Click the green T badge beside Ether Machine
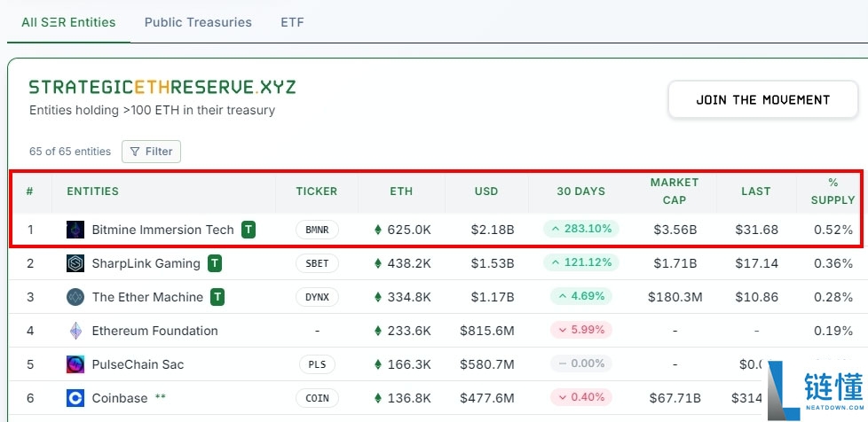 click(x=217, y=297)
